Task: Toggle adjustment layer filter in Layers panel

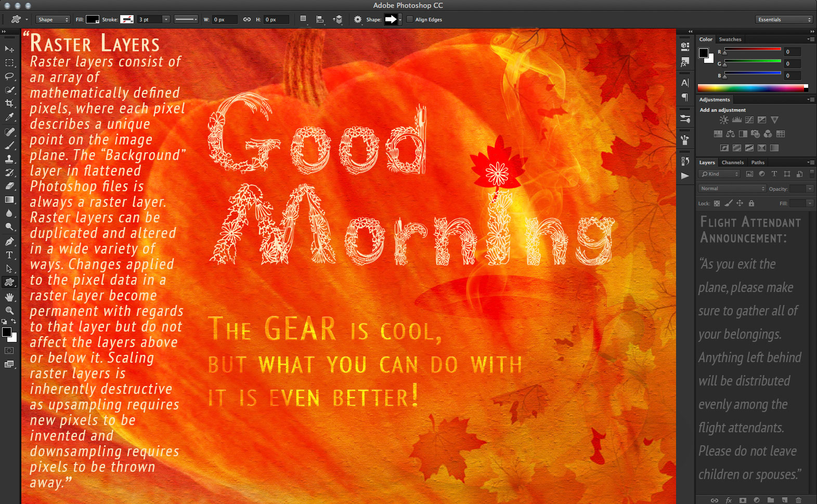Action: (x=762, y=174)
